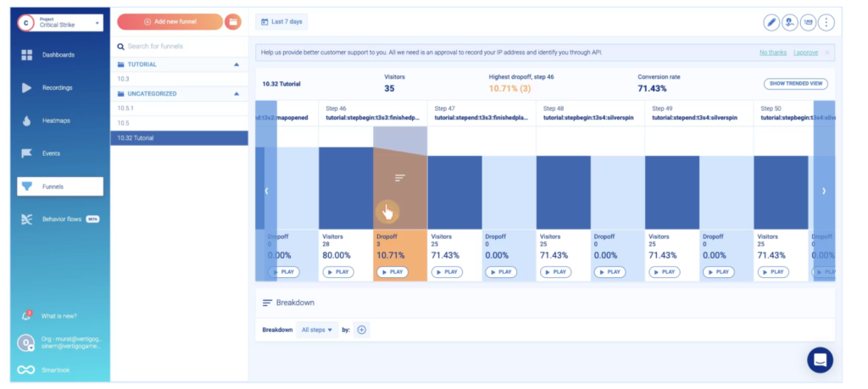This screenshot has width=868, height=389.
Task: Open the chat support bubble
Action: point(820,359)
